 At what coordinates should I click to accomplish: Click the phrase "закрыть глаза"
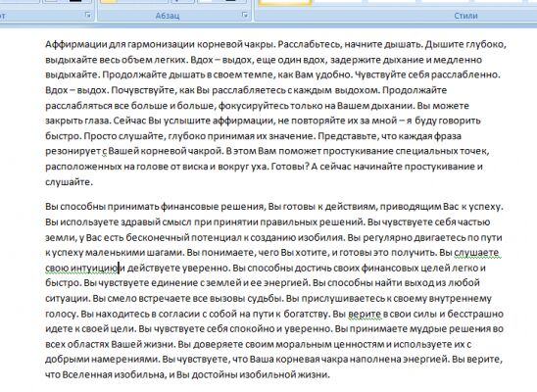pyautogui.click(x=78, y=121)
